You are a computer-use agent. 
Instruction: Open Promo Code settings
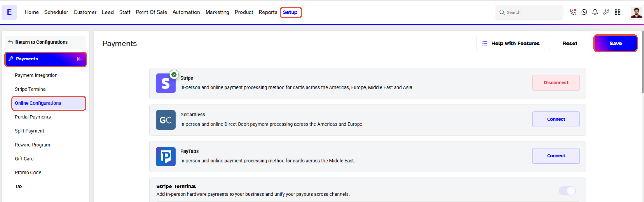[28, 173]
